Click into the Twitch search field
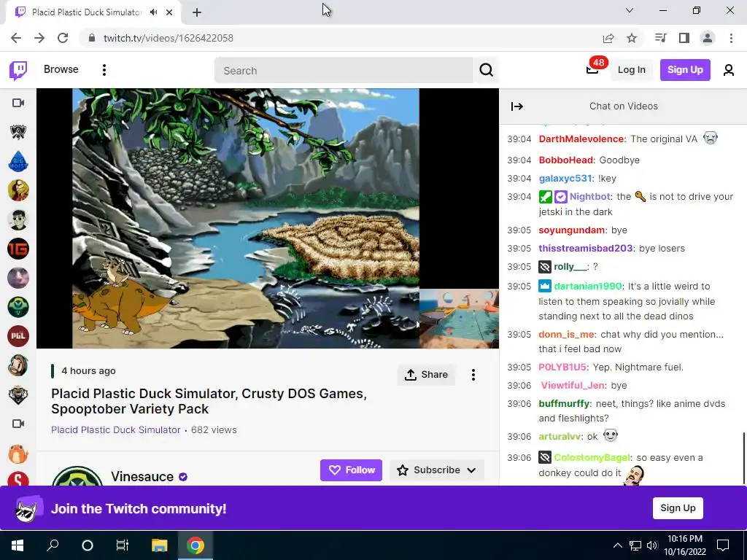The width and height of the screenshot is (747, 560). click(x=344, y=71)
